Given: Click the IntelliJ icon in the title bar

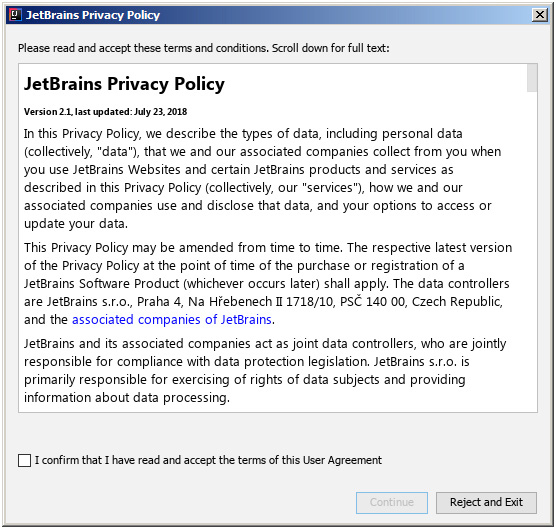Looking at the screenshot, I should pyautogui.click(x=15, y=15).
